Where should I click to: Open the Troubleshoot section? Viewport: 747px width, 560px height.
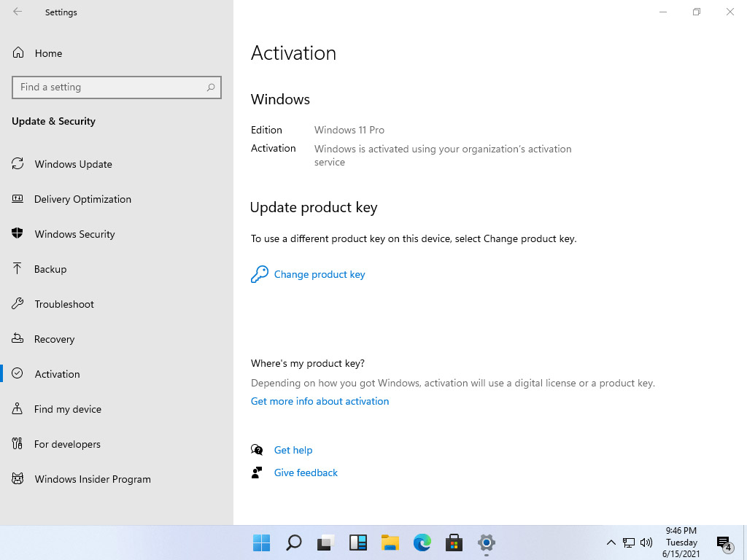tap(64, 304)
